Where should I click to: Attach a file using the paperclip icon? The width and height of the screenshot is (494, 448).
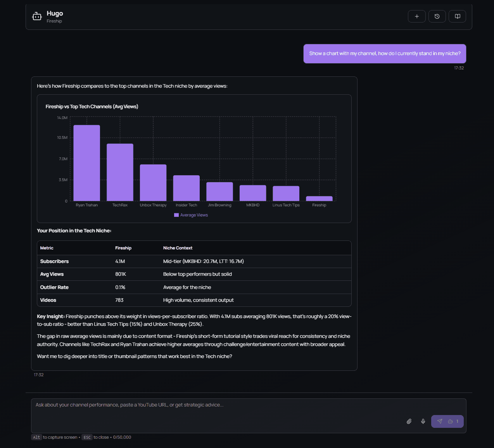tap(409, 421)
